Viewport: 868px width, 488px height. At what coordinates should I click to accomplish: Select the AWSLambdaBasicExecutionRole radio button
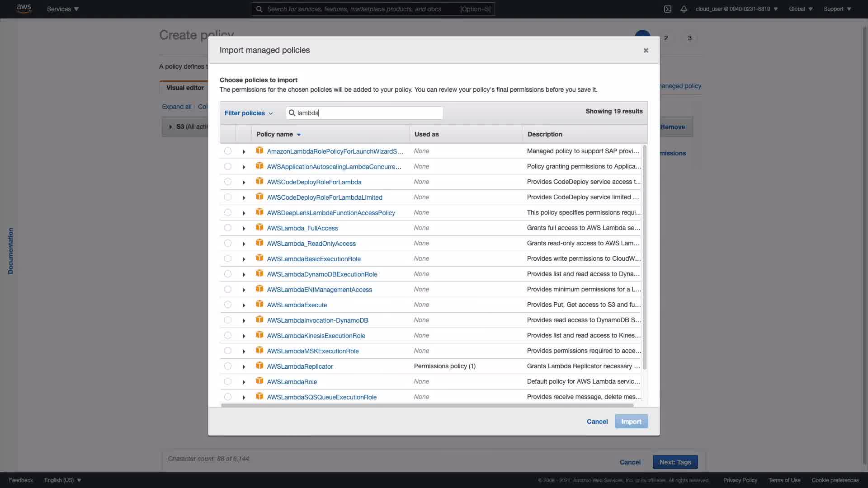click(x=228, y=258)
